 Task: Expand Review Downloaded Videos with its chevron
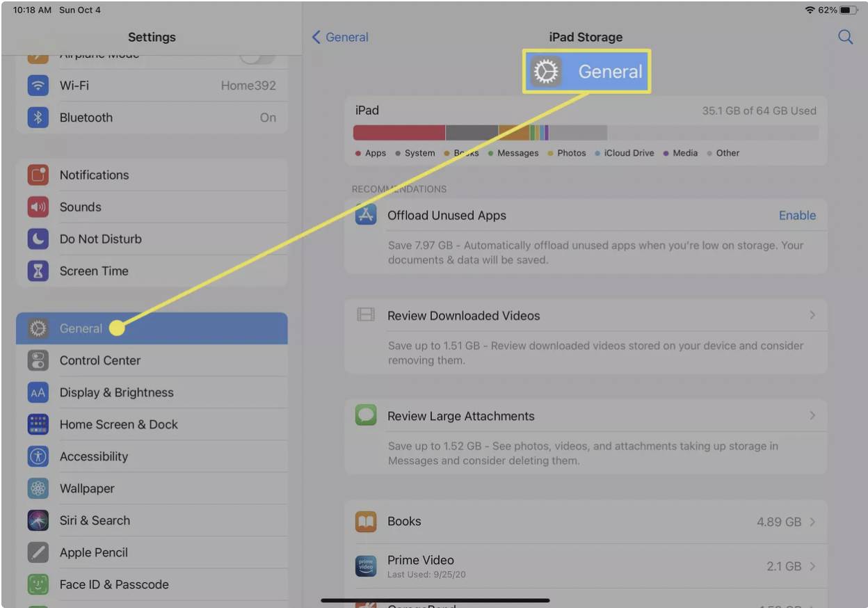point(812,315)
